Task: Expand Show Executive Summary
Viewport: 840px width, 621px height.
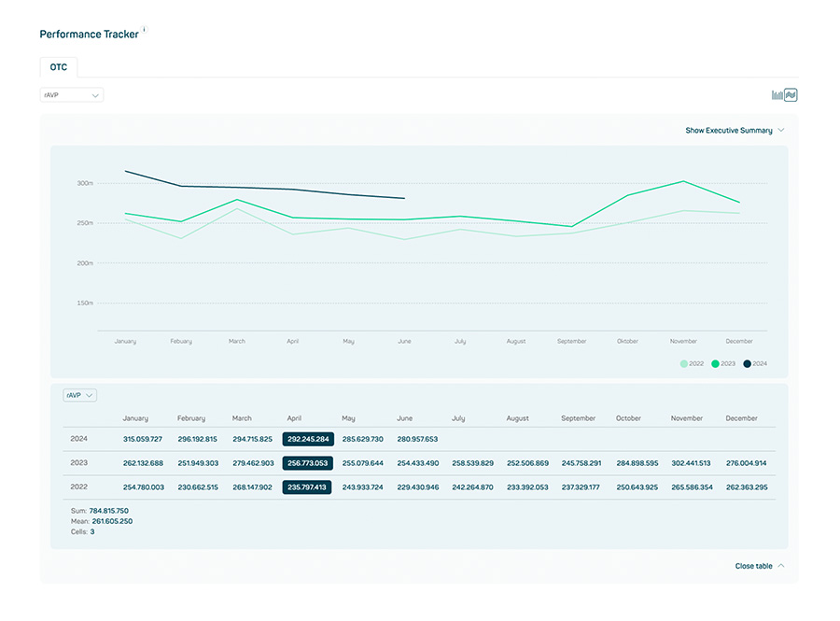Action: (735, 130)
